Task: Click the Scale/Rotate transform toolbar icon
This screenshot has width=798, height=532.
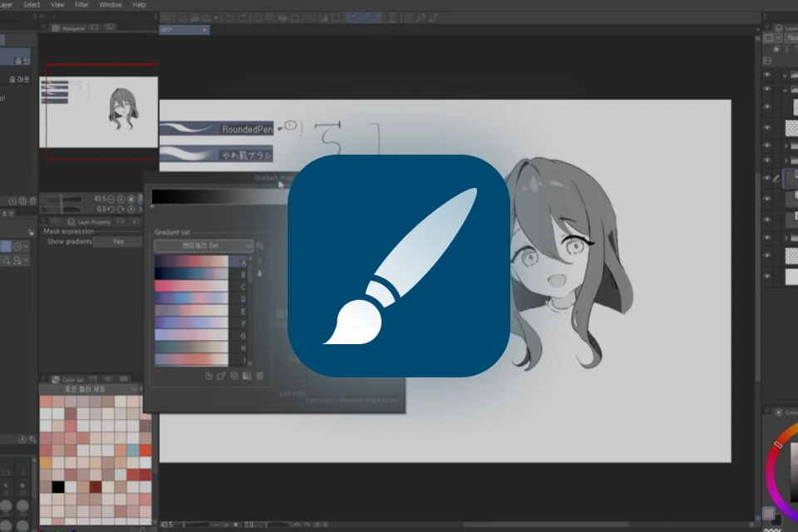Action: (295, 17)
